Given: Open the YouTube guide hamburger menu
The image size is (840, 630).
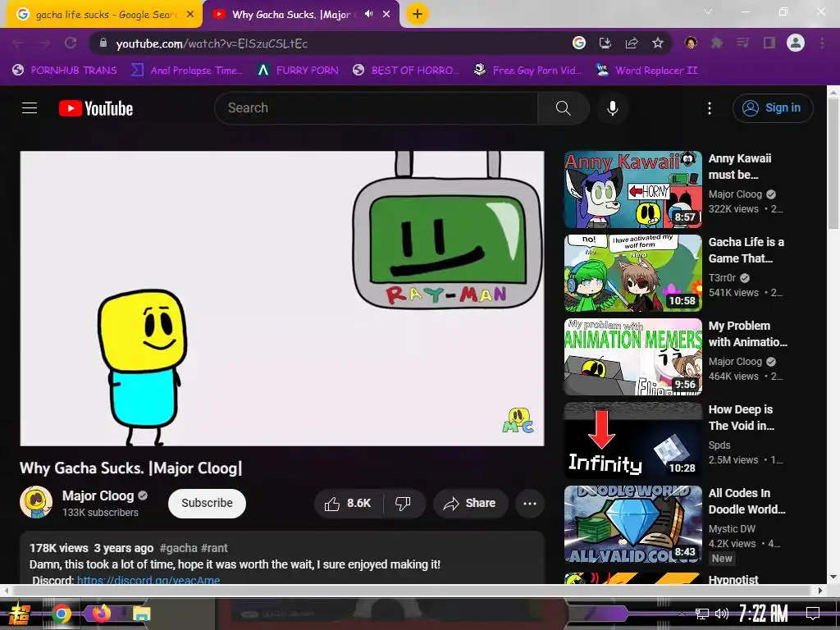Looking at the screenshot, I should coord(30,108).
